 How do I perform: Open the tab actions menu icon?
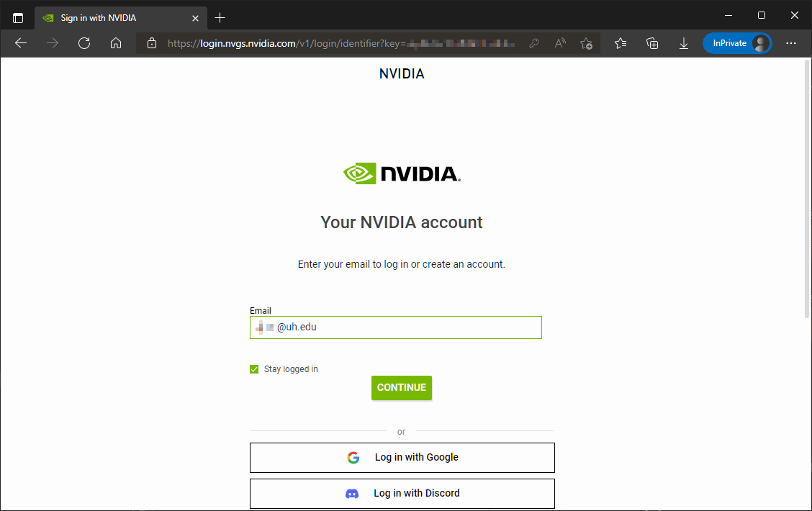[x=18, y=17]
